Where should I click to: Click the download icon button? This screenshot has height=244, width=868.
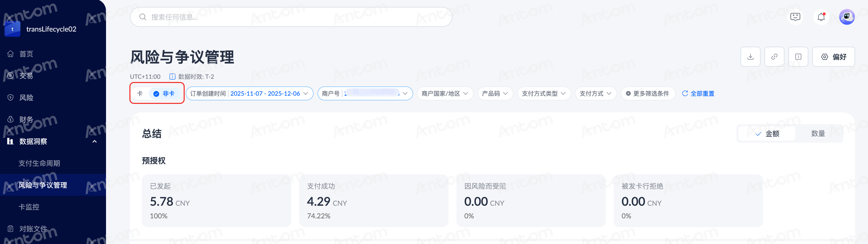pyautogui.click(x=750, y=57)
